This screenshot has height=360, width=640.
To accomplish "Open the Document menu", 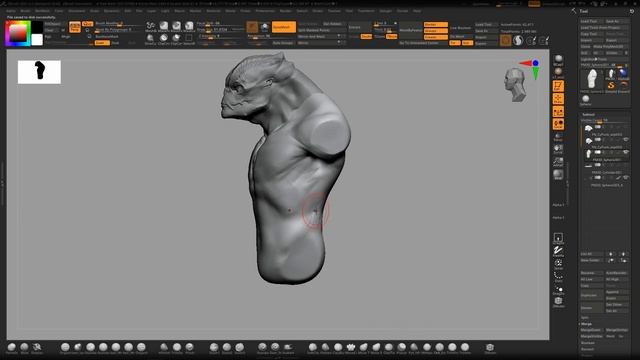I will click(76, 11).
